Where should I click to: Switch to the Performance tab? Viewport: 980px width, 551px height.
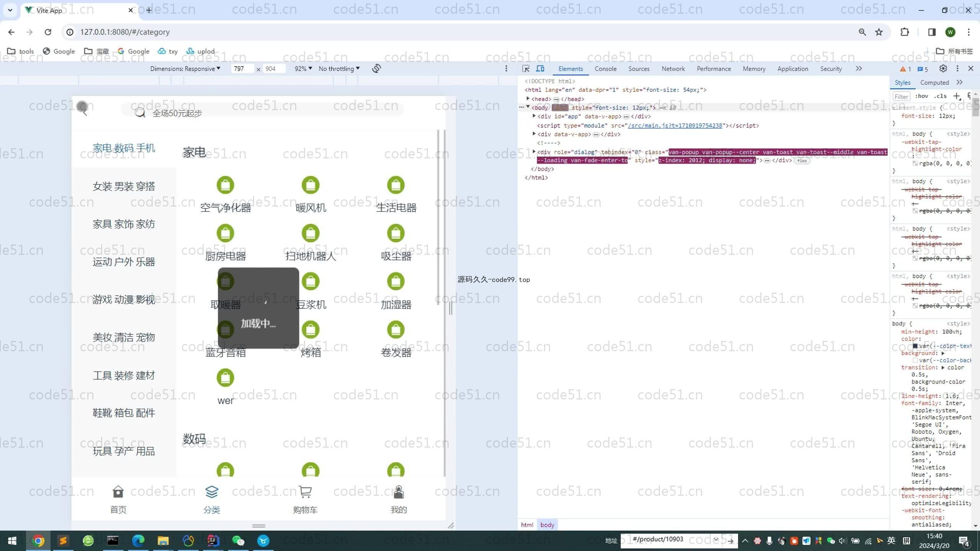point(714,69)
